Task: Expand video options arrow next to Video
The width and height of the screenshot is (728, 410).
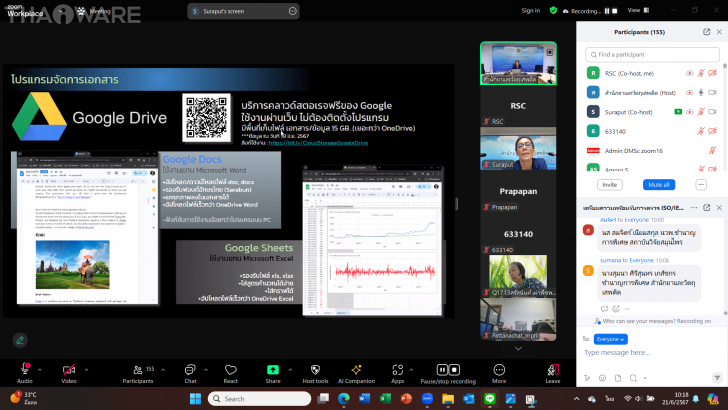Action: click(86, 370)
